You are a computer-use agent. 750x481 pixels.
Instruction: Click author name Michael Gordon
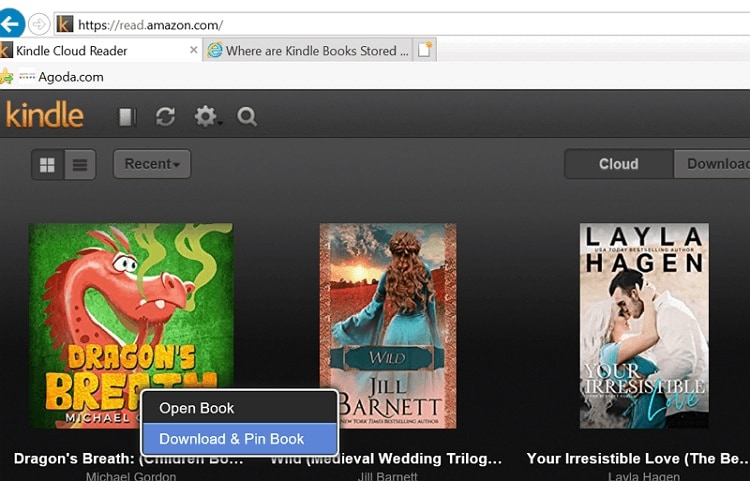coord(131,476)
